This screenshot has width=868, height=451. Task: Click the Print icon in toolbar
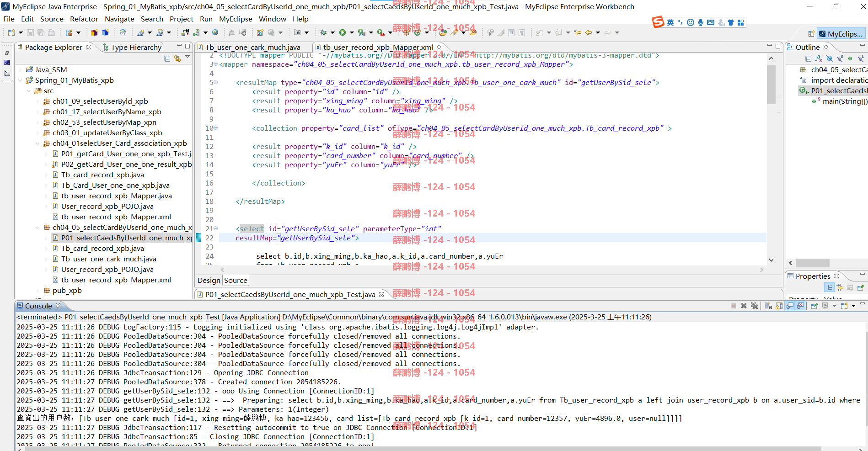[51, 32]
